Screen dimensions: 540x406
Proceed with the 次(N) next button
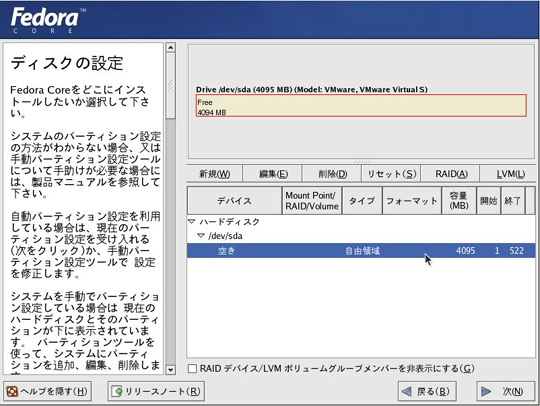(505, 391)
